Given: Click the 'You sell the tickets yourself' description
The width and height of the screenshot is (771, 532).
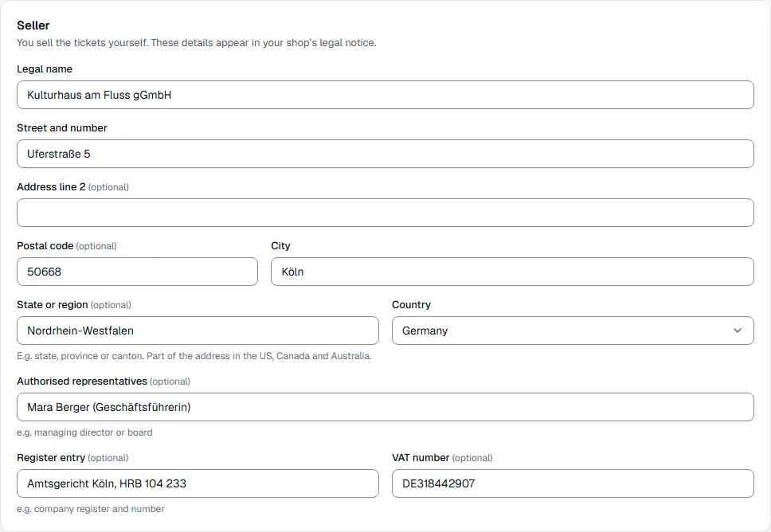Looking at the screenshot, I should 197,43.
